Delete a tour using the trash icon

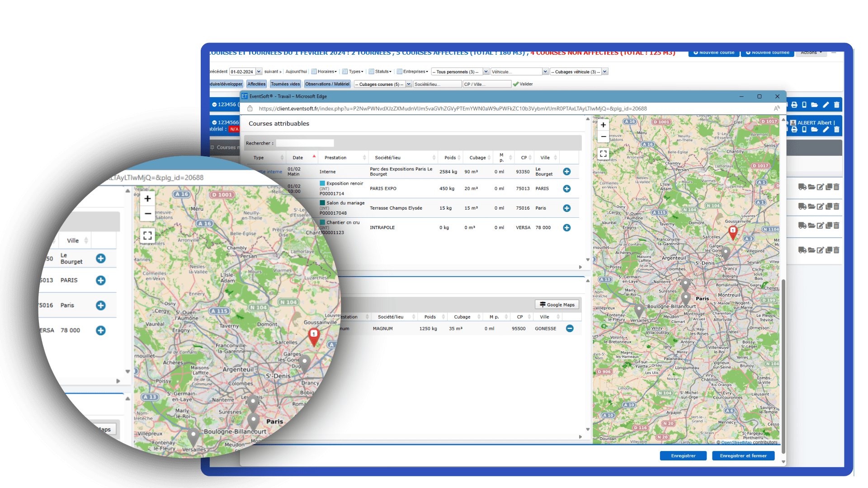[x=837, y=187]
